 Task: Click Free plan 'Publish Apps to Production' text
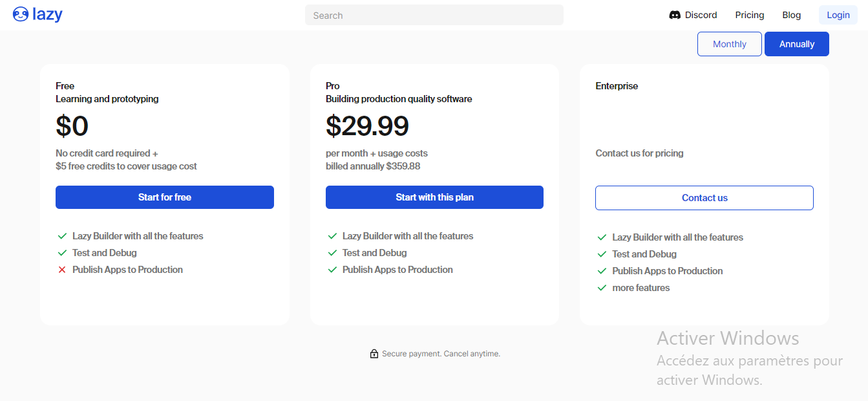[x=127, y=270]
